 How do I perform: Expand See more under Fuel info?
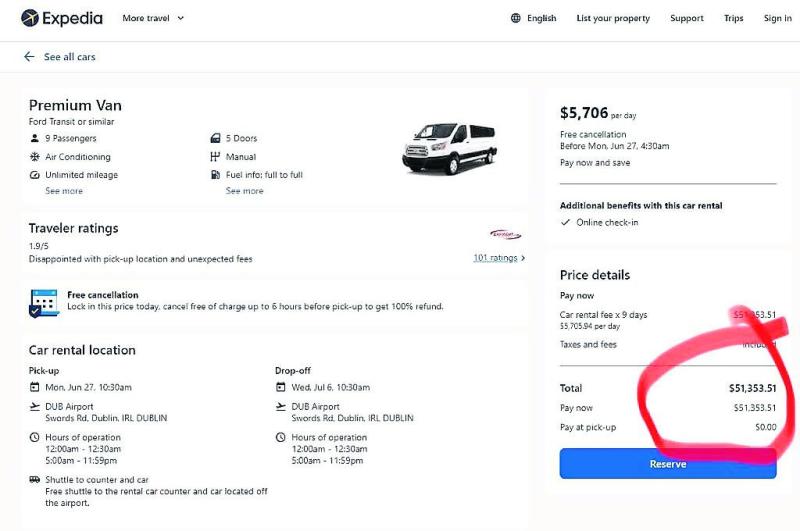(x=244, y=191)
